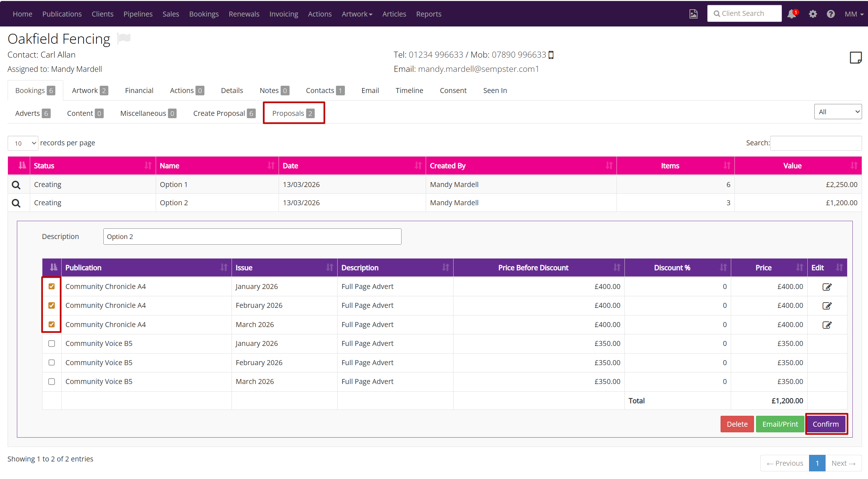Tick Community Voice B5 February 2026 checkbox

tap(52, 362)
